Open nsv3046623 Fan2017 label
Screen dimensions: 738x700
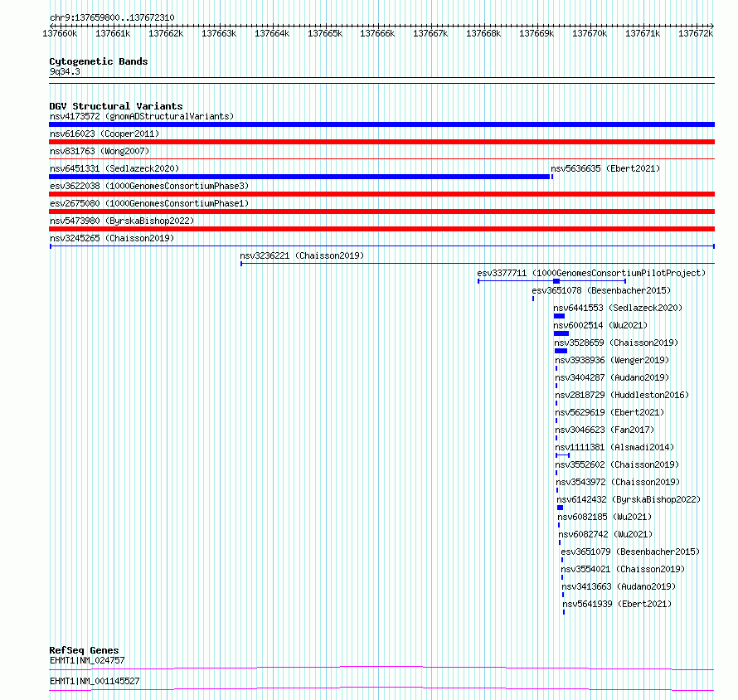tap(604, 430)
